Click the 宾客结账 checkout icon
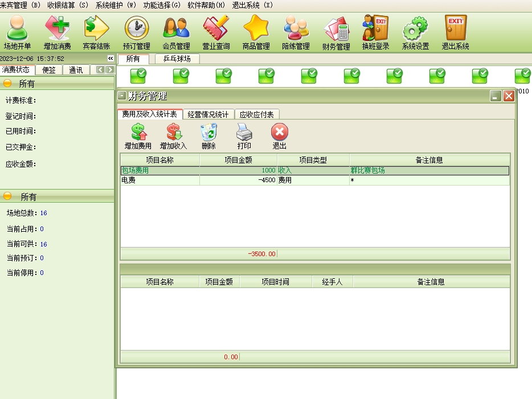This screenshot has height=399, width=532. [x=96, y=33]
